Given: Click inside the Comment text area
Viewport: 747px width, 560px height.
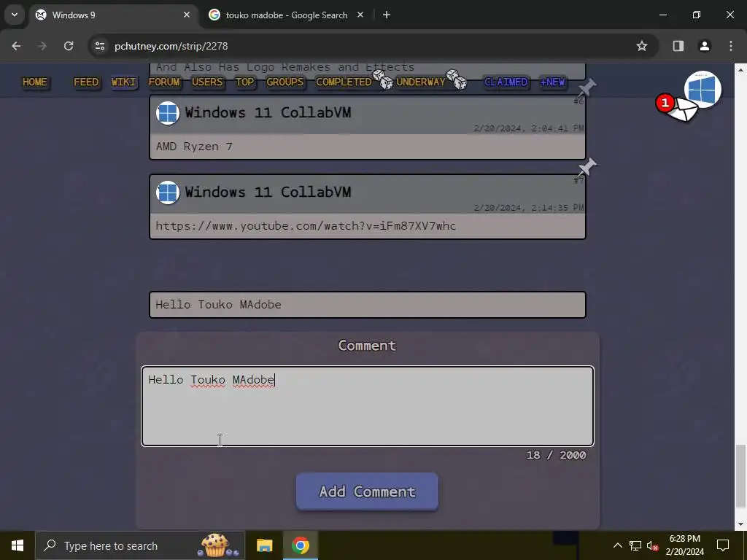Looking at the screenshot, I should click(x=368, y=406).
